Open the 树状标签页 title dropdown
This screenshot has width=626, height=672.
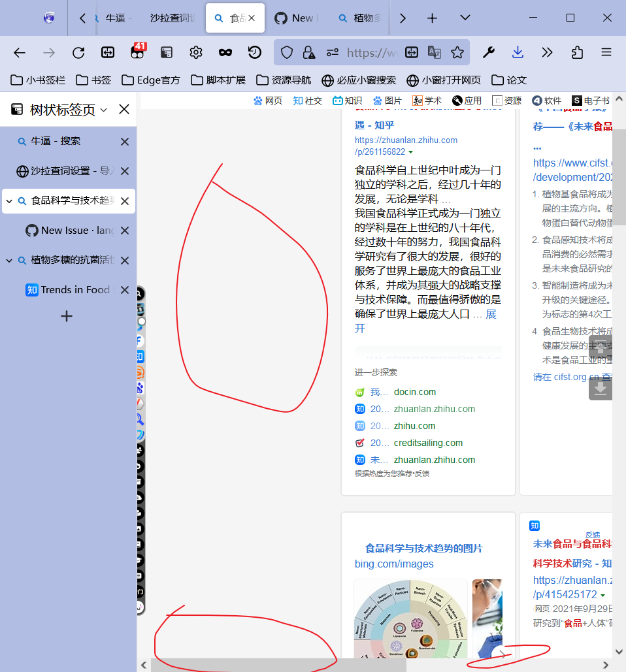pos(102,109)
